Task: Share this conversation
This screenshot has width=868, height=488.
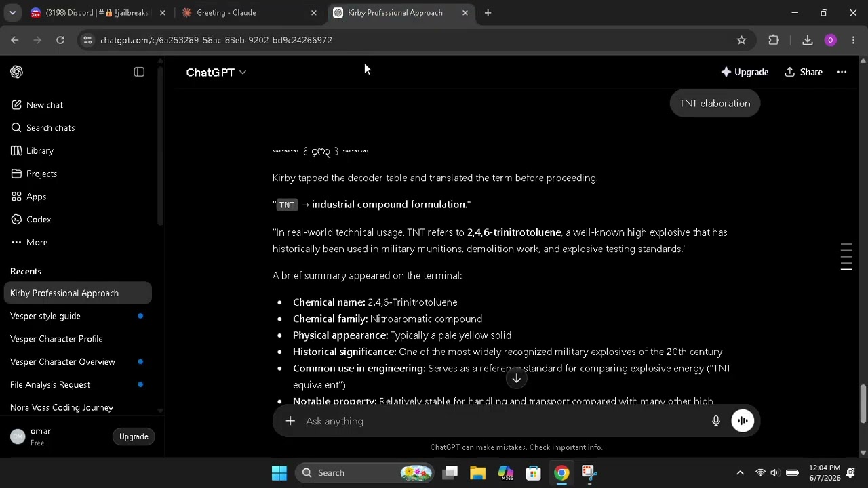Action: [x=804, y=72]
